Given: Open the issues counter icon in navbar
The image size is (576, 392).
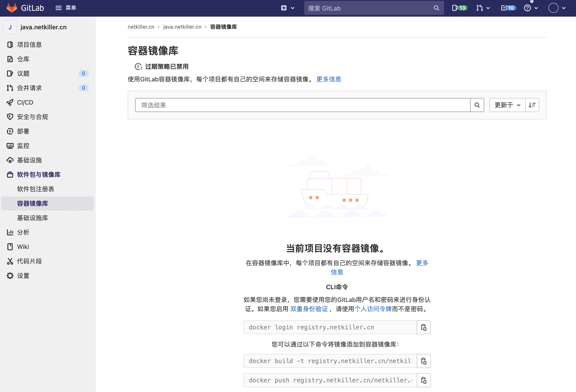Looking at the screenshot, I should (x=459, y=8).
